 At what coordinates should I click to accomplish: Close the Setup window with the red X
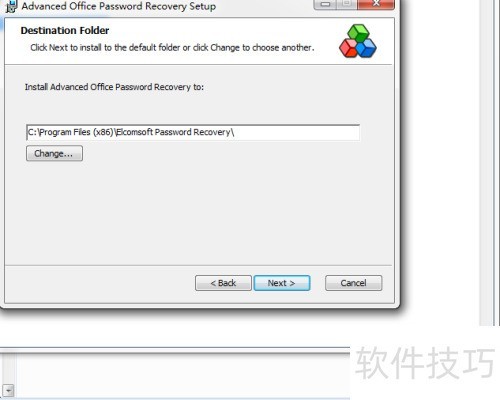click(376, 4)
